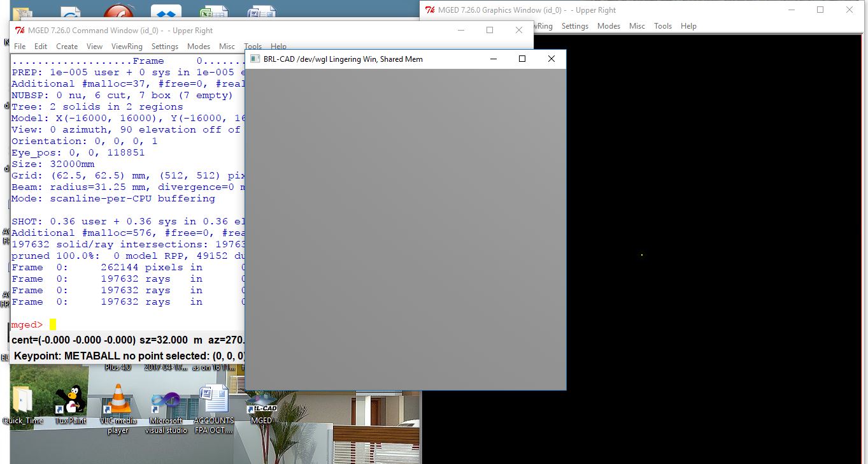Open Help menu in Graphics Window

point(688,26)
